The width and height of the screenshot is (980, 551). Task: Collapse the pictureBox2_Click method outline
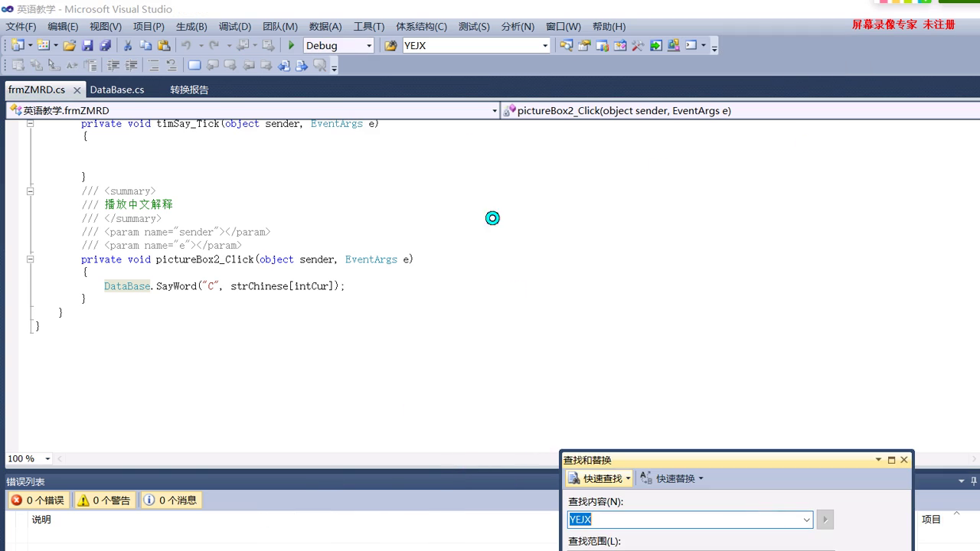30,259
